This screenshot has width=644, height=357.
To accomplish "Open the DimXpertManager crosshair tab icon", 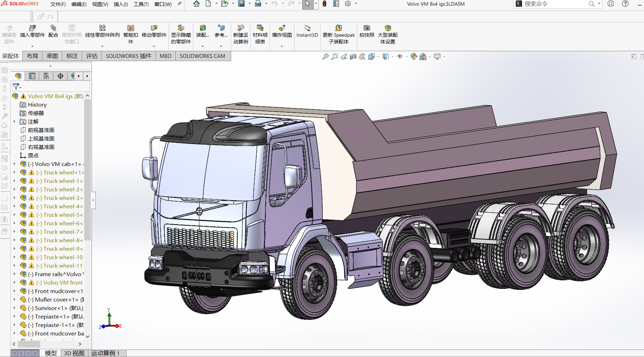I will tap(60, 76).
